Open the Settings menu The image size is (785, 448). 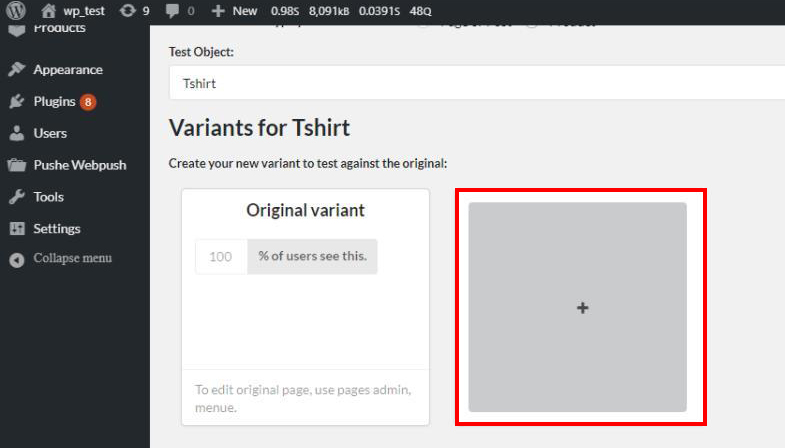[x=57, y=229]
